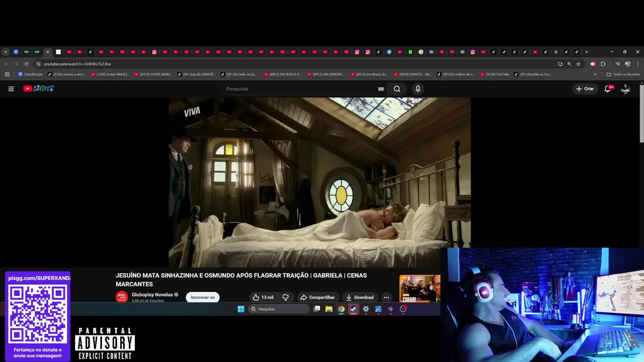Click the YouTube search magnifier button

[x=397, y=88]
